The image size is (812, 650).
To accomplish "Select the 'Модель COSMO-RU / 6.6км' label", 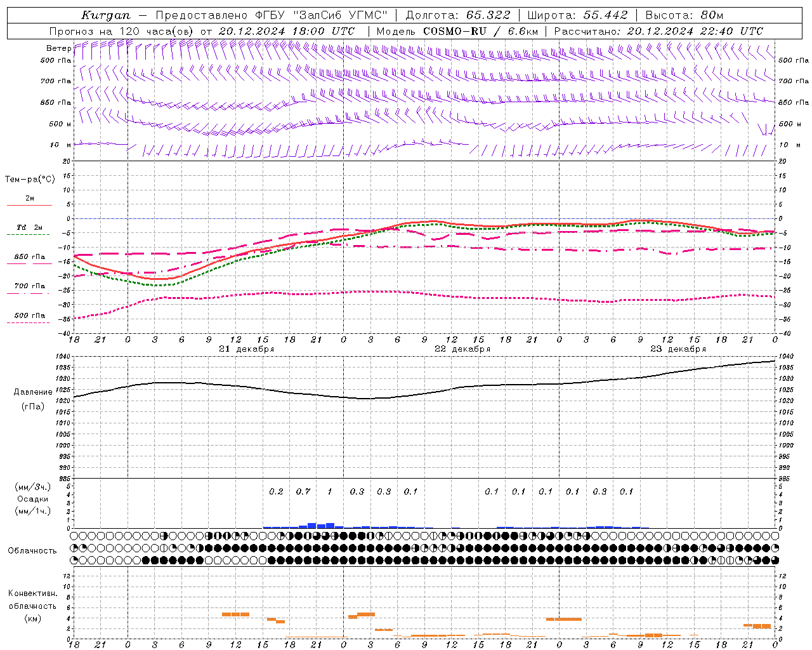I will point(457,31).
